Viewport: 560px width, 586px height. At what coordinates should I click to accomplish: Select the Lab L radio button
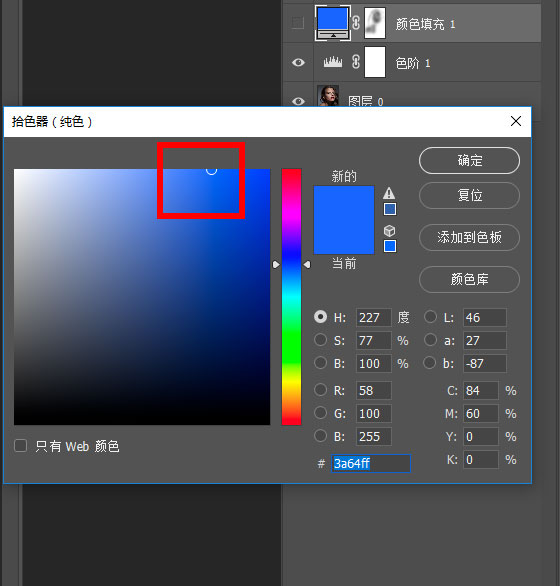coord(430,317)
